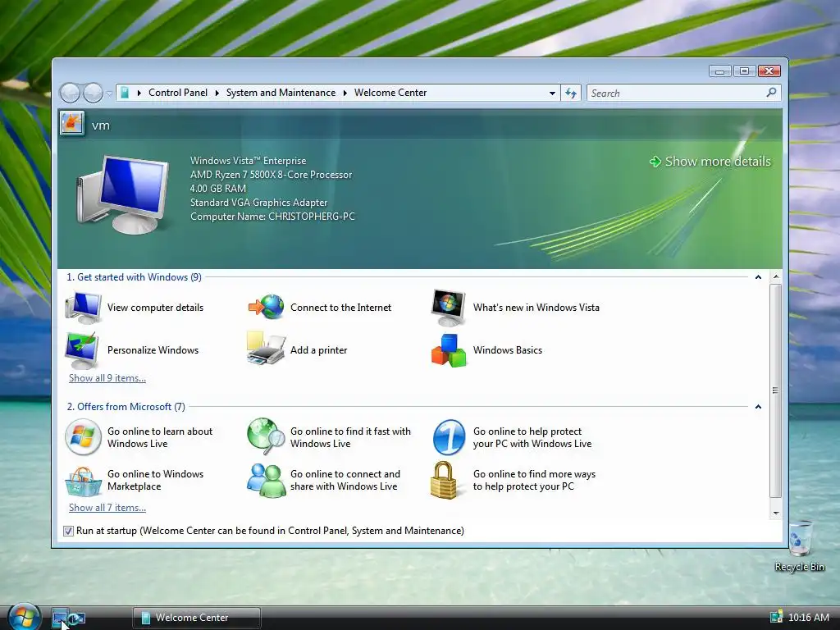Click the Add a printer icon
Image resolution: width=840 pixels, height=630 pixels.
[266, 349]
